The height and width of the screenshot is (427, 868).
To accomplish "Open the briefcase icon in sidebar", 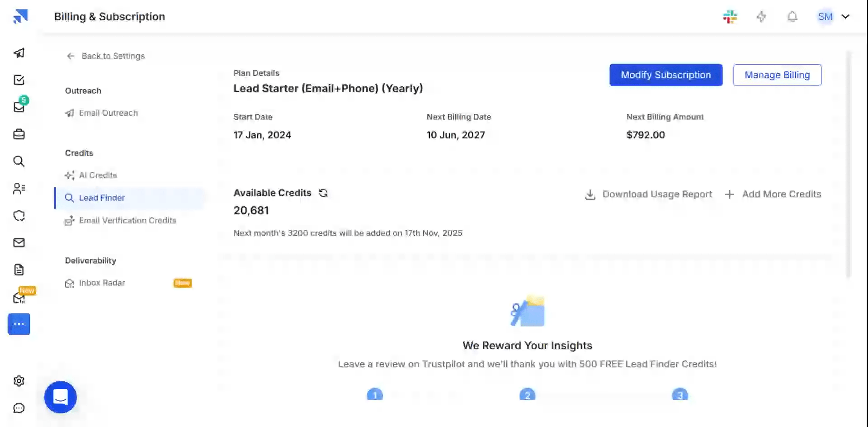I will [x=19, y=134].
